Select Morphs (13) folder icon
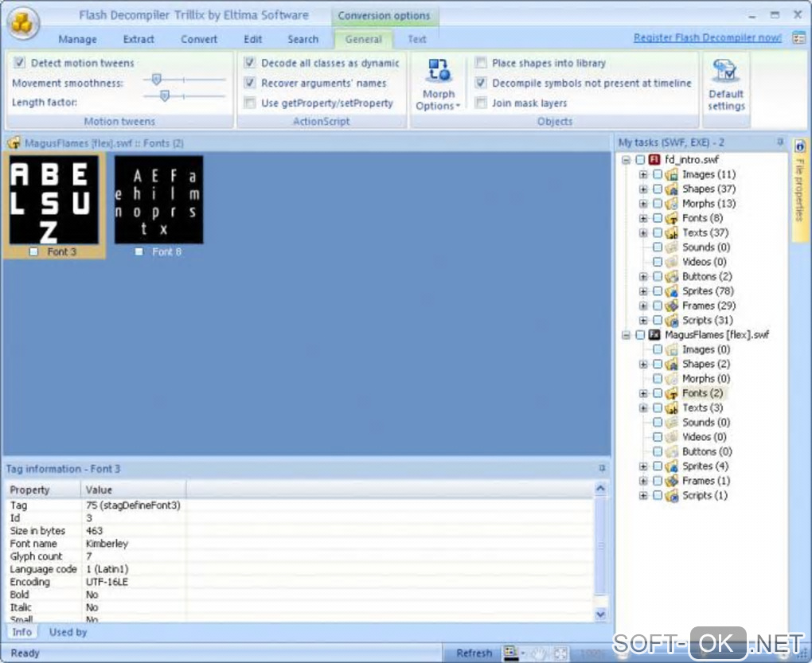Viewport: 812px width, 663px height. pos(672,204)
